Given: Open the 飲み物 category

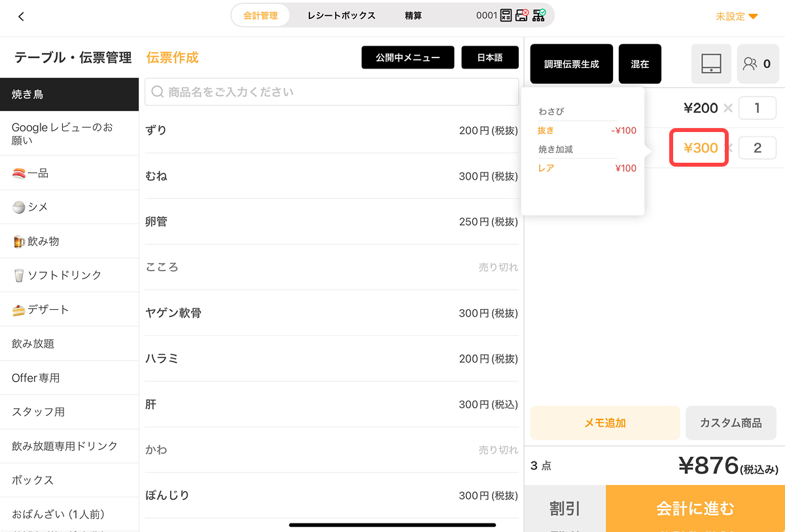Looking at the screenshot, I should point(69,241).
